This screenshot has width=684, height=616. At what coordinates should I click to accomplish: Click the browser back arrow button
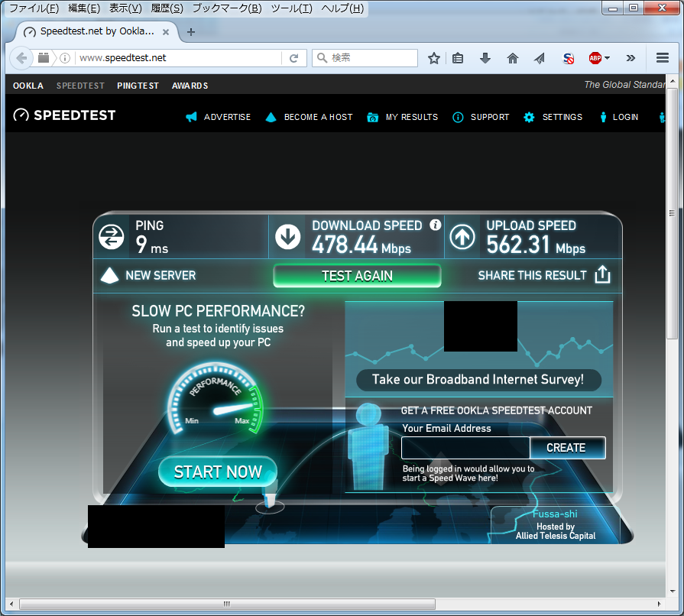[x=21, y=58]
